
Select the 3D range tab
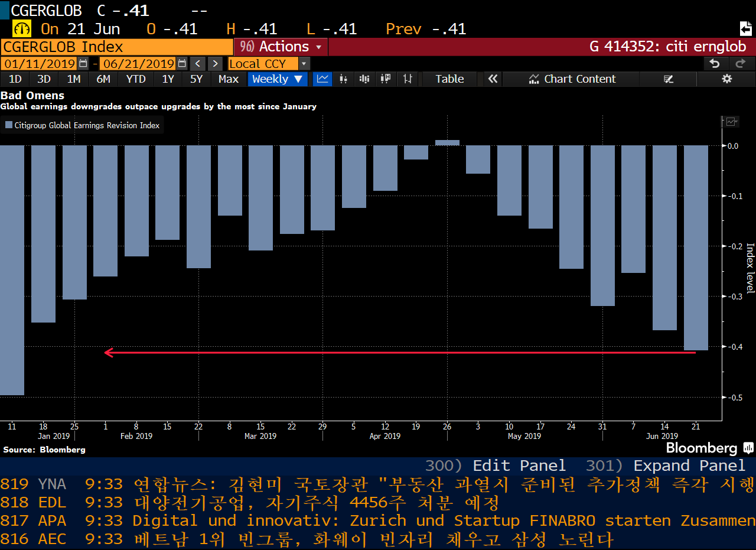coord(44,79)
